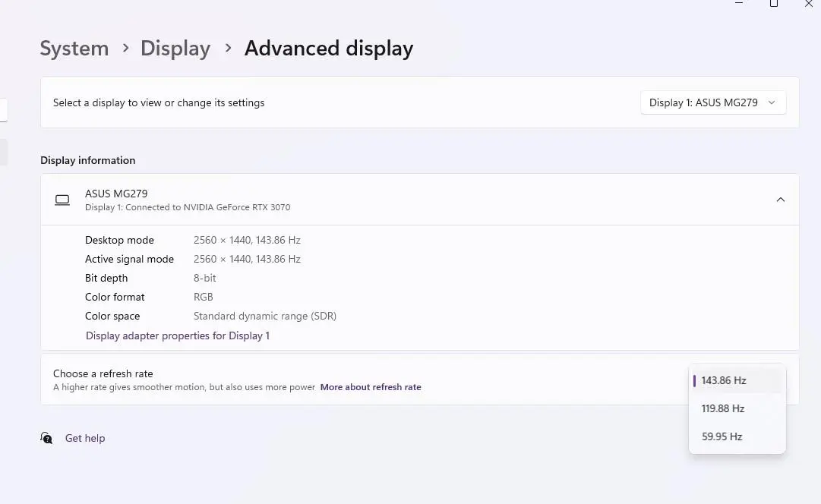Click breadcrumb chevron between System and Display

[125, 48]
